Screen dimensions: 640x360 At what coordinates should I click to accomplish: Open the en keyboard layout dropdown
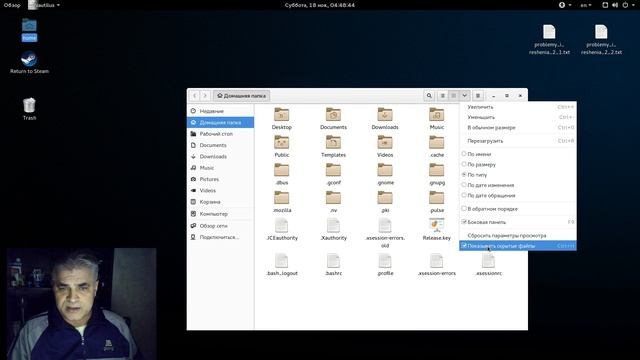coord(586,5)
